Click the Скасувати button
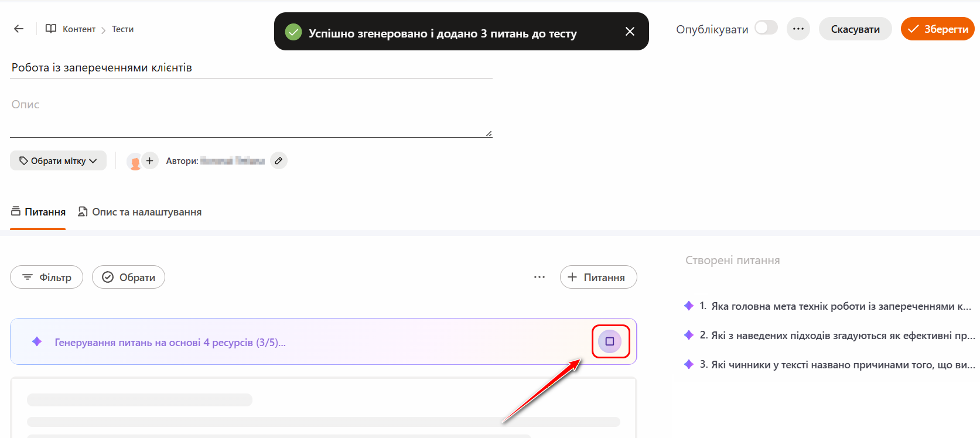 click(x=855, y=29)
